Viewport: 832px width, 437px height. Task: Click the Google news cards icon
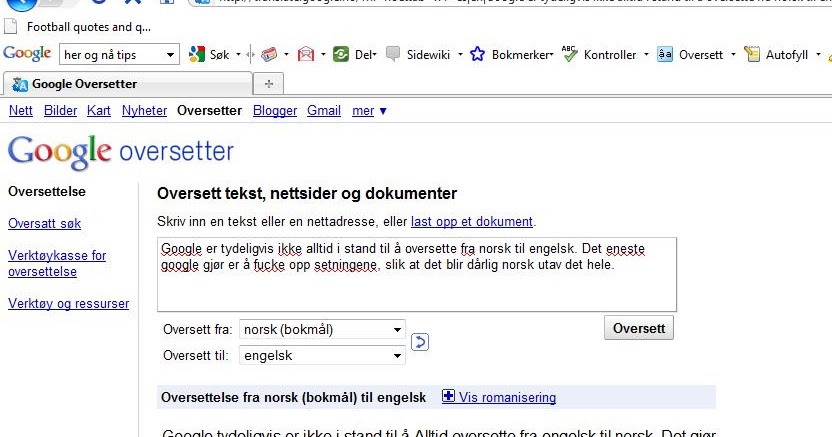269,54
